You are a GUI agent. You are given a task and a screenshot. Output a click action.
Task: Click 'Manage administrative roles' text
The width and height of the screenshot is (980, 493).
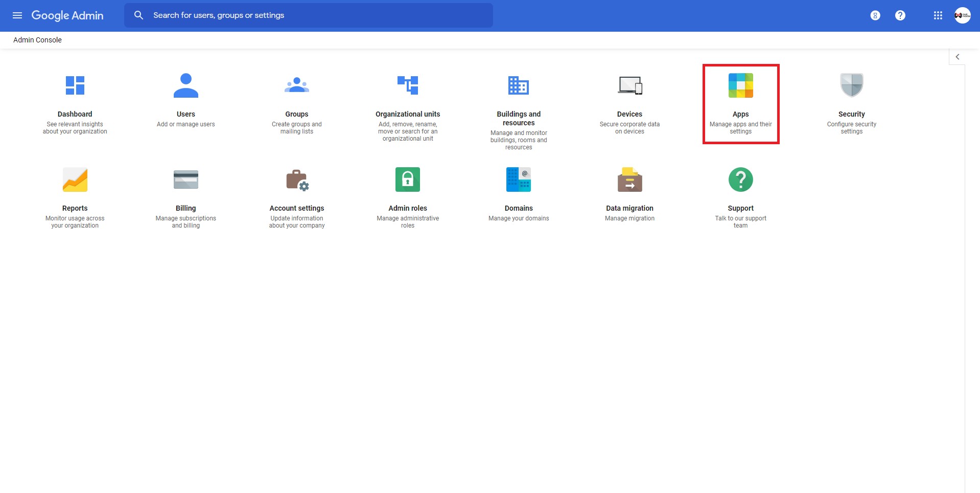coord(408,222)
